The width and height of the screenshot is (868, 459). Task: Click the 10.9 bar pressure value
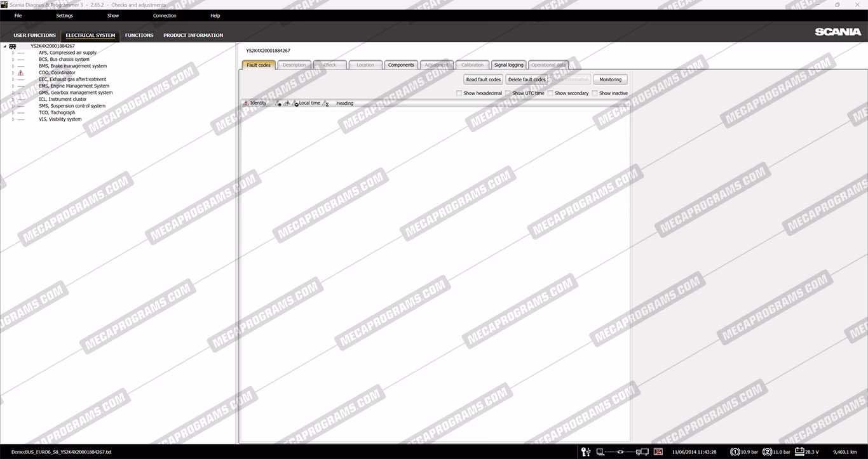click(749, 452)
